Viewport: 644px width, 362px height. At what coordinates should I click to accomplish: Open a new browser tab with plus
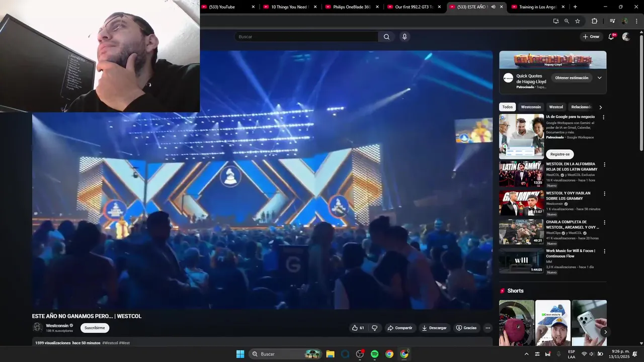(575, 7)
